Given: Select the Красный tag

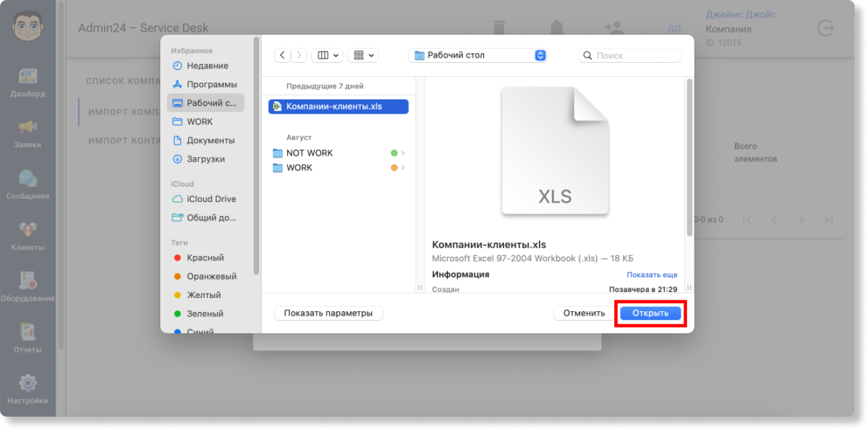Looking at the screenshot, I should pos(205,258).
